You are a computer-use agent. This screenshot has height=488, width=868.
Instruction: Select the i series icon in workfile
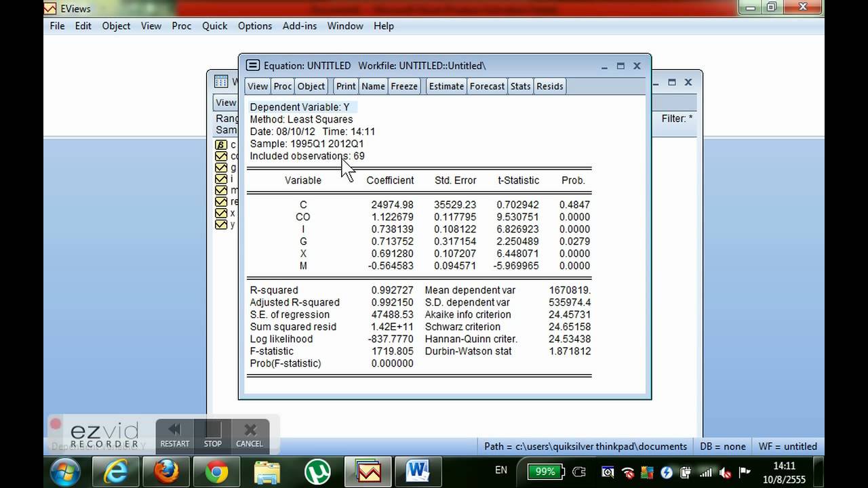tap(221, 179)
